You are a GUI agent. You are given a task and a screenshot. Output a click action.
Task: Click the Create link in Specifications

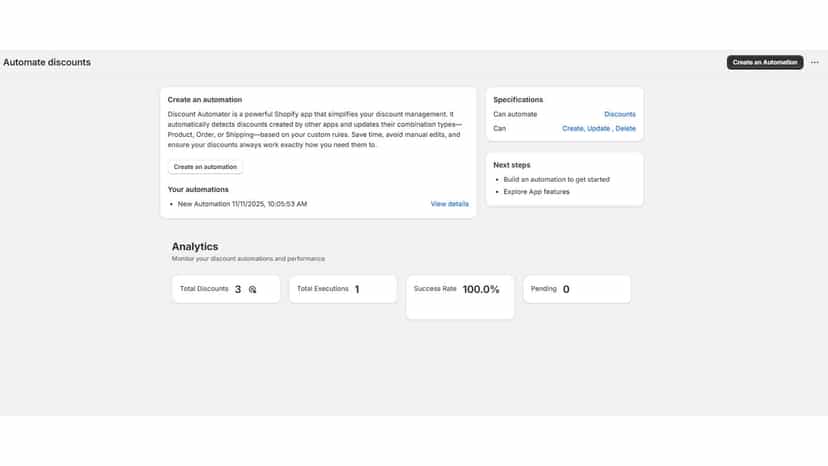pos(572,128)
